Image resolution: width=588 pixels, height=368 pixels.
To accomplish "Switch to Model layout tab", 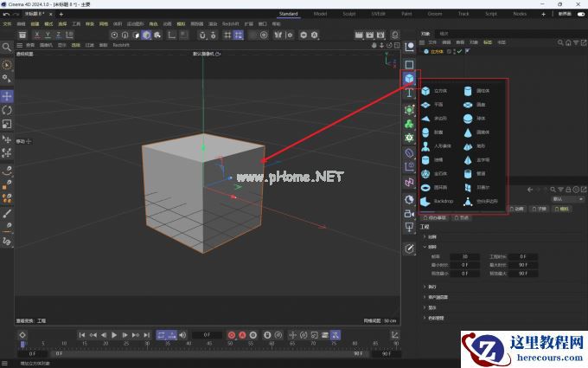I will pyautogui.click(x=320, y=14).
